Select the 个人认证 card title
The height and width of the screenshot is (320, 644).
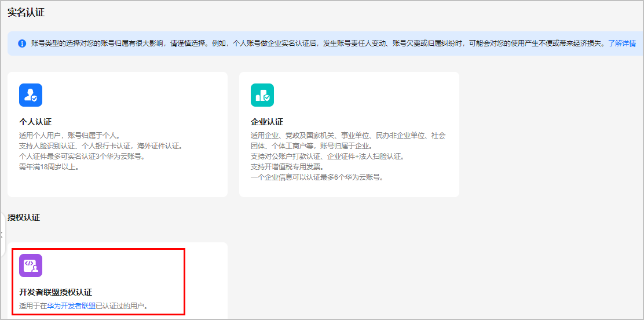(x=35, y=122)
